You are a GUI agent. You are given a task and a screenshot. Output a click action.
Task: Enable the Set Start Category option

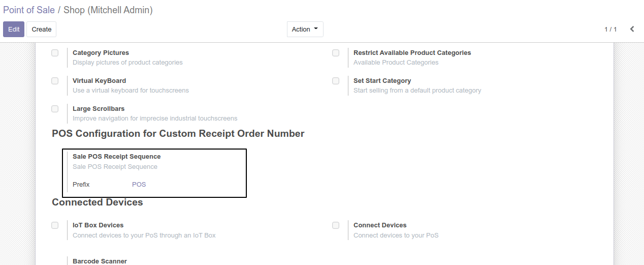336,81
